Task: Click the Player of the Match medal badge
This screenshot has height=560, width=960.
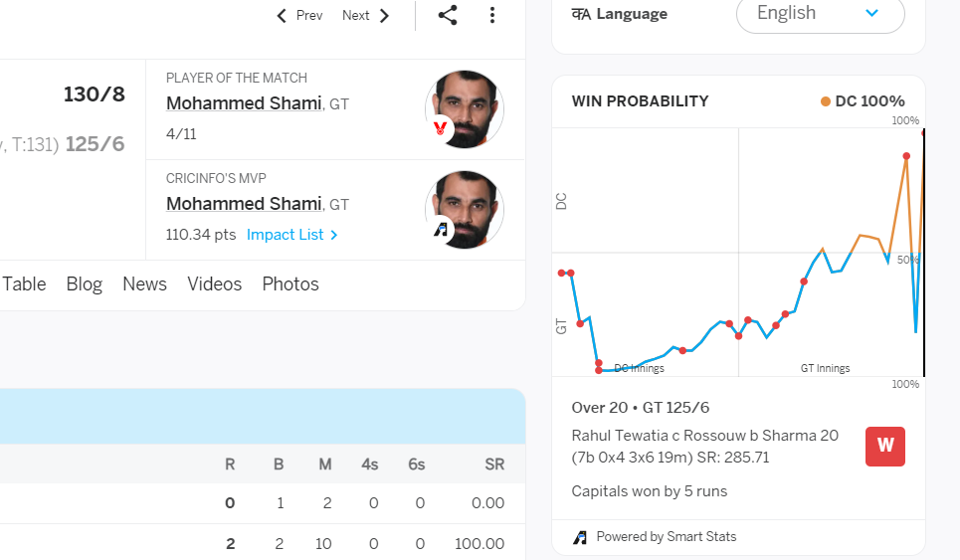Action: [440, 129]
